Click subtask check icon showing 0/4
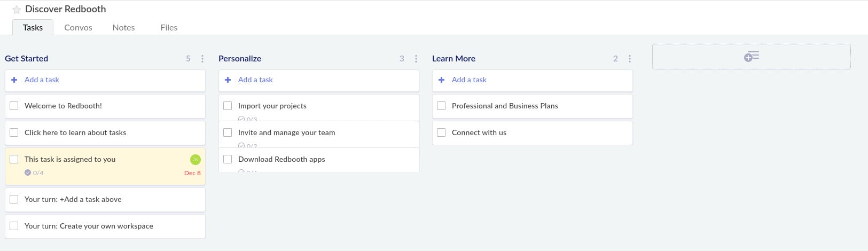The height and width of the screenshot is (251, 868). point(28,172)
